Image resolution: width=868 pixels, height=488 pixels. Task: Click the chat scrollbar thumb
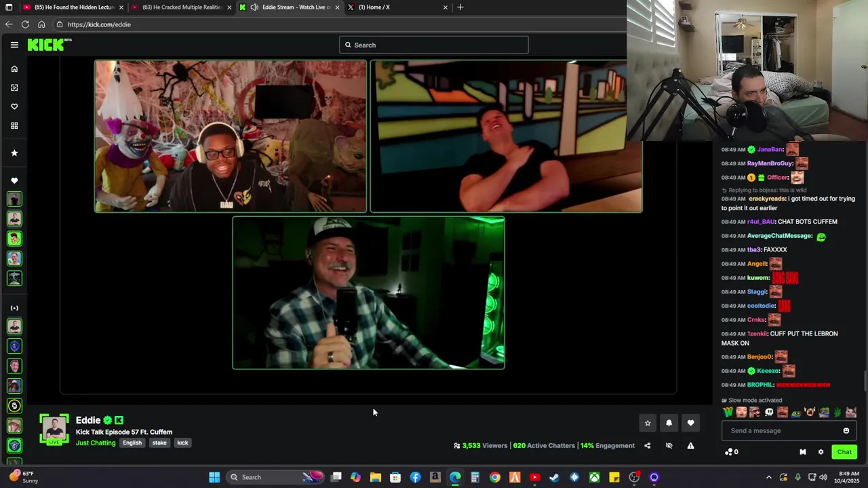(x=865, y=381)
